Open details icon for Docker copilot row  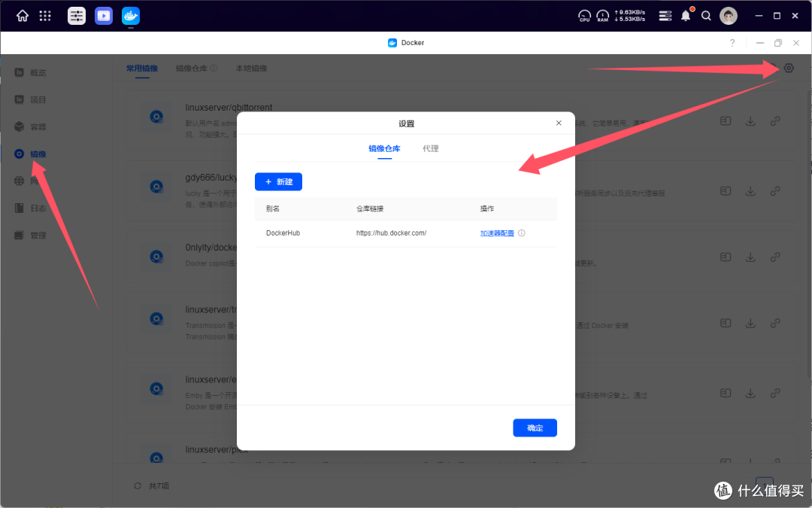[726, 257]
